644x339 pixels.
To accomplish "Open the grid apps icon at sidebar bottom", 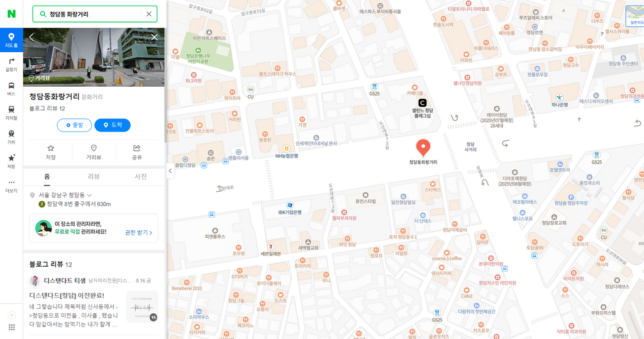I will pos(11,327).
